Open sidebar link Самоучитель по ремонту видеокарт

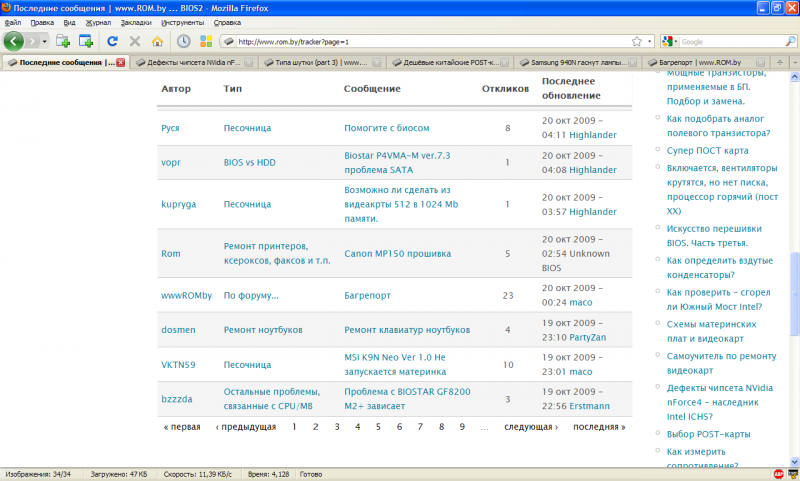[721, 363]
